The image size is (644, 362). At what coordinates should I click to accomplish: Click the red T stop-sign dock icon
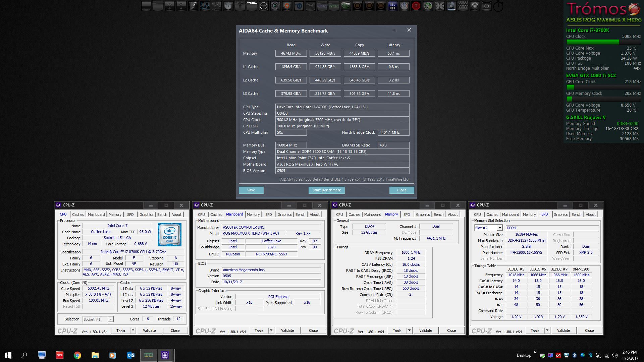tap(416, 6)
